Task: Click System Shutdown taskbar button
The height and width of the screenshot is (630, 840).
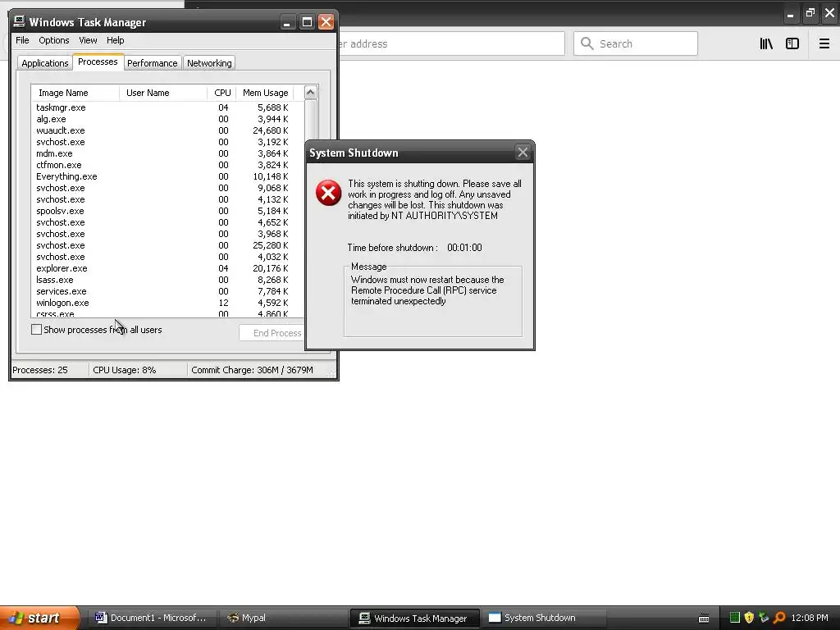Action: (x=544, y=618)
